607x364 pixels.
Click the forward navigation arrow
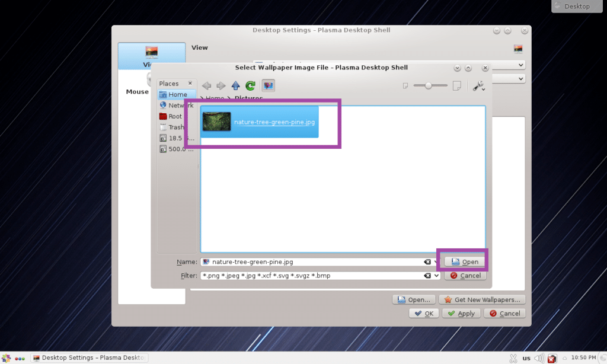click(221, 85)
